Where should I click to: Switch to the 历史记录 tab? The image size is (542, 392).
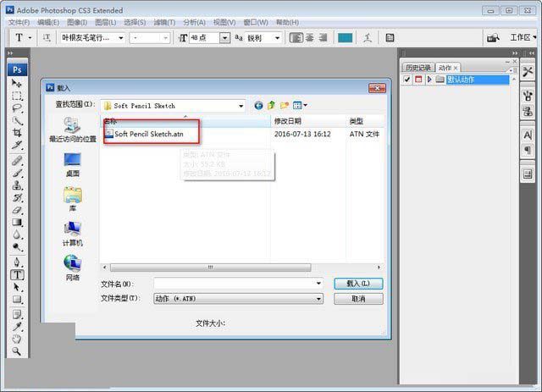point(418,68)
